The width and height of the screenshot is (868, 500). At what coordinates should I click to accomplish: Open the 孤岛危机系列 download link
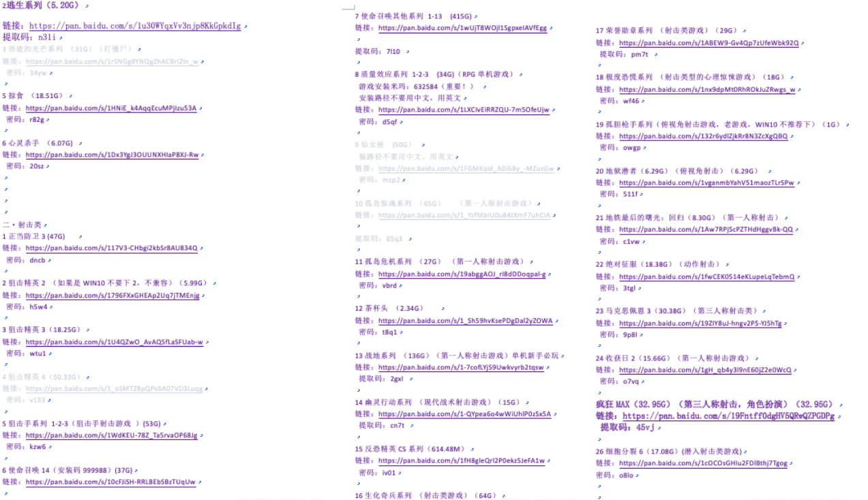point(462,274)
